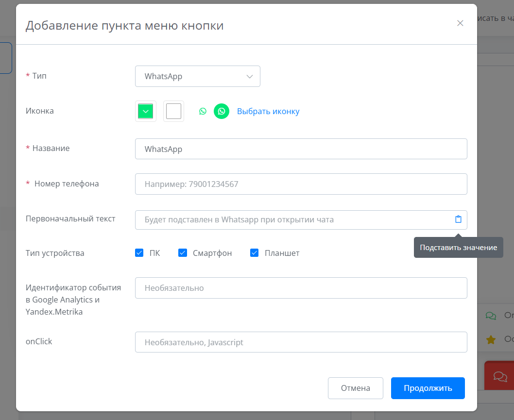The height and width of the screenshot is (420, 514).
Task: Click the chevron arrow in the Тип selector
Action: 250,77
